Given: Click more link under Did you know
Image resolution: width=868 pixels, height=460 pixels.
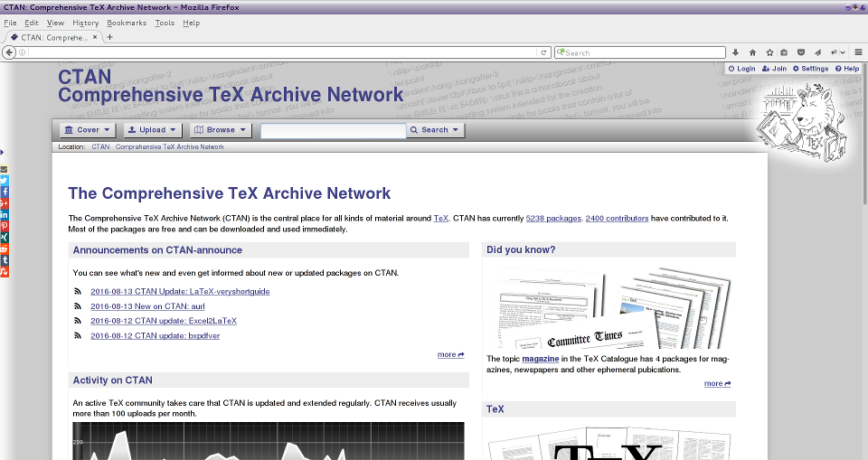Looking at the screenshot, I should 717,383.
